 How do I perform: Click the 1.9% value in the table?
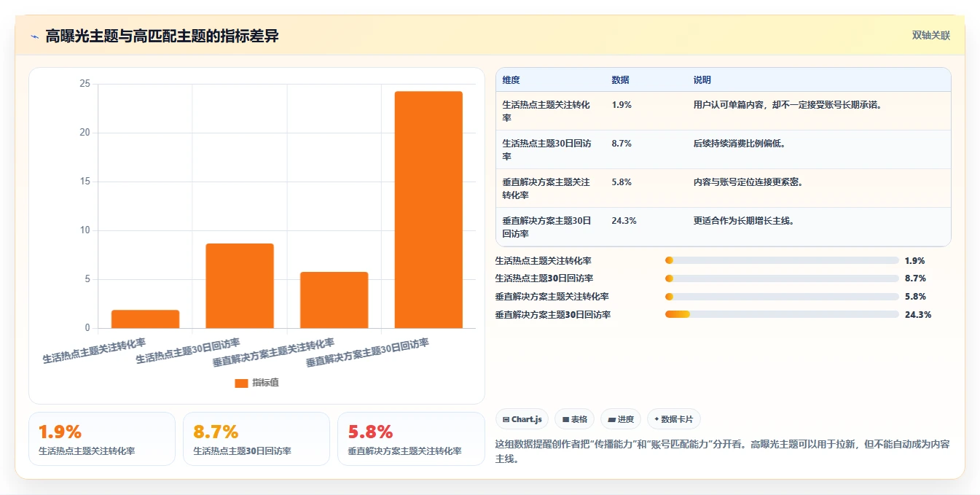click(622, 105)
